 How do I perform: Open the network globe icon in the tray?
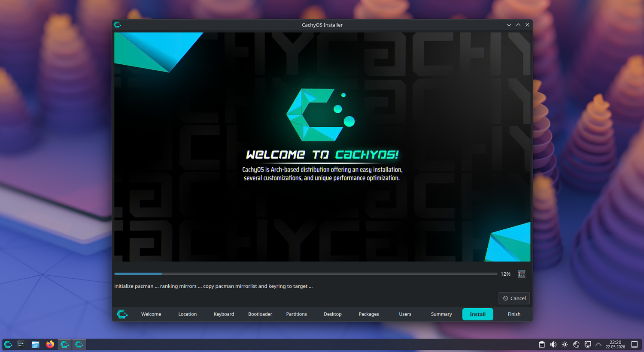click(x=577, y=345)
